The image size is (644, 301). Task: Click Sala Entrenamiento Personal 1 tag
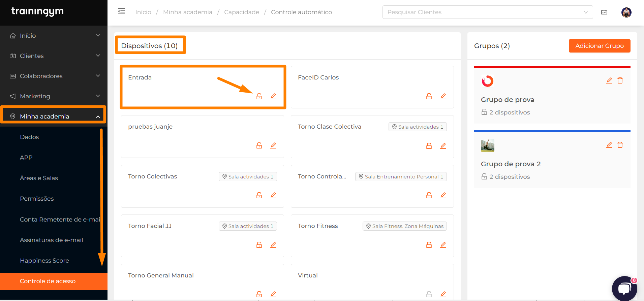point(401,176)
